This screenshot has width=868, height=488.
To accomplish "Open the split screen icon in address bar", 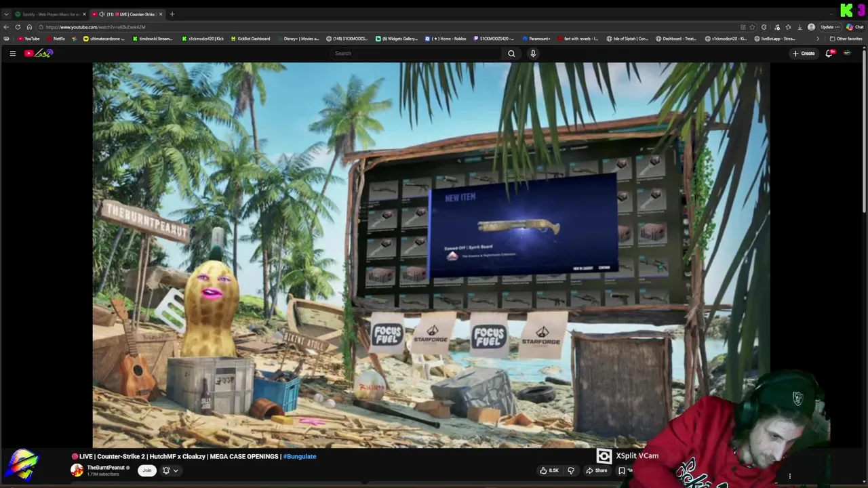I will point(743,27).
